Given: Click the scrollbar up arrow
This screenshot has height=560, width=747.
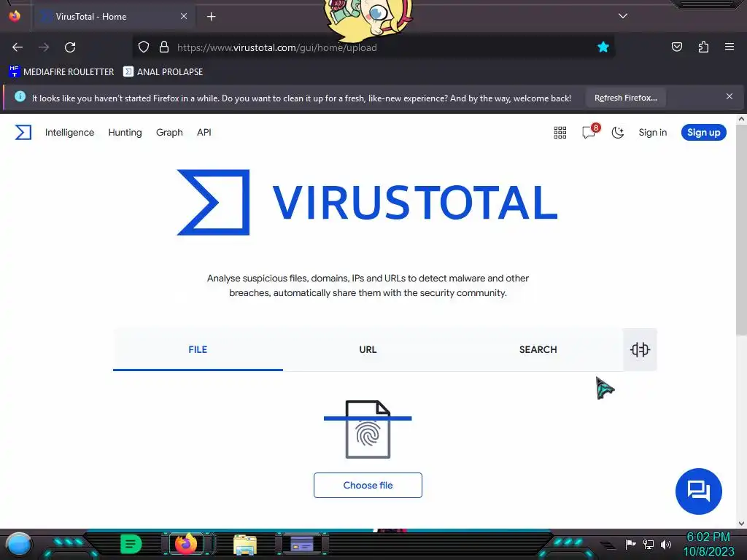Looking at the screenshot, I should [741, 119].
